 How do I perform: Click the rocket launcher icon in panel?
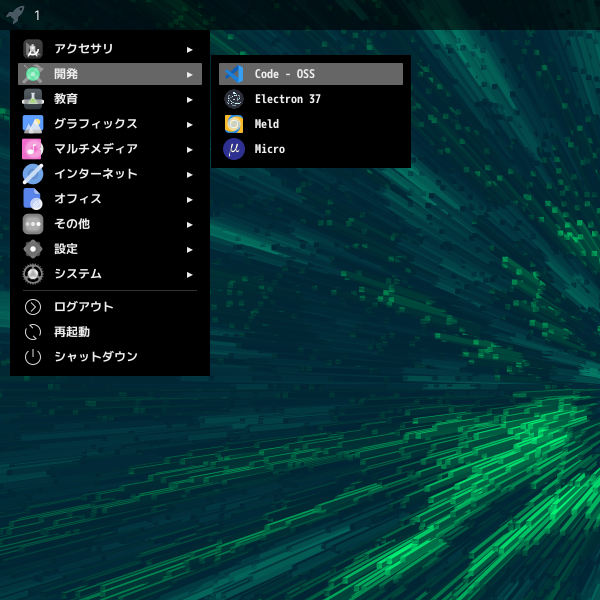point(15,15)
